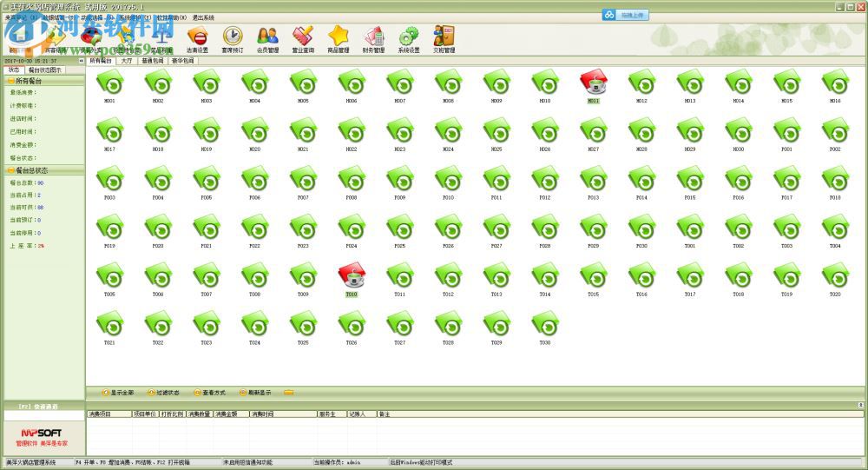Switch to 大厅 tab

(x=127, y=61)
